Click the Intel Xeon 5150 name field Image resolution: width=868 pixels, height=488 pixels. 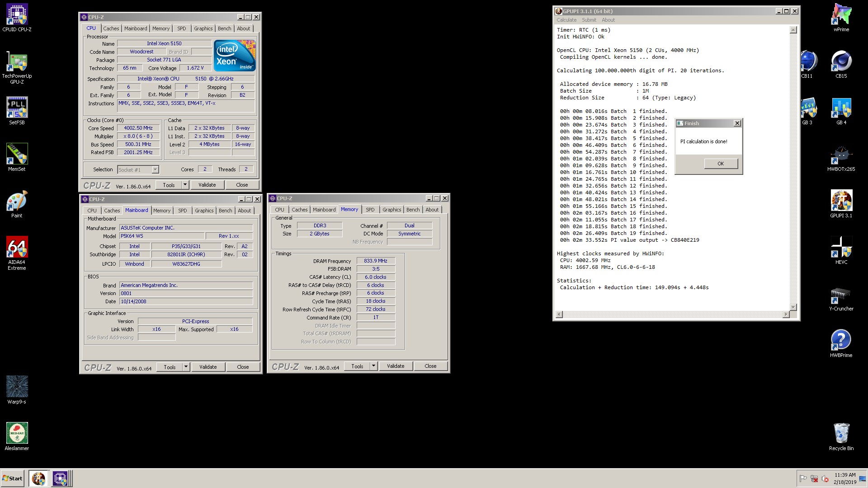(164, 43)
